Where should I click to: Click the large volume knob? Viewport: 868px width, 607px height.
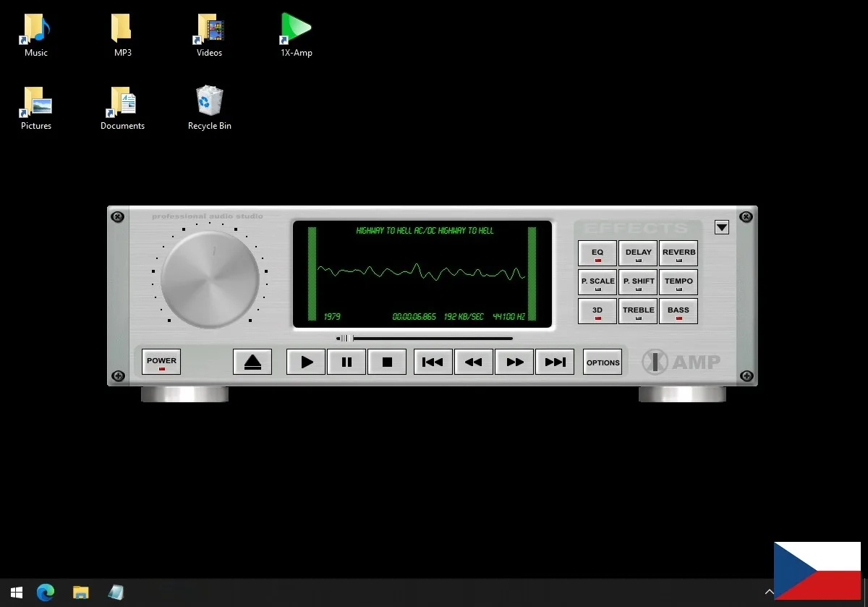coord(210,279)
